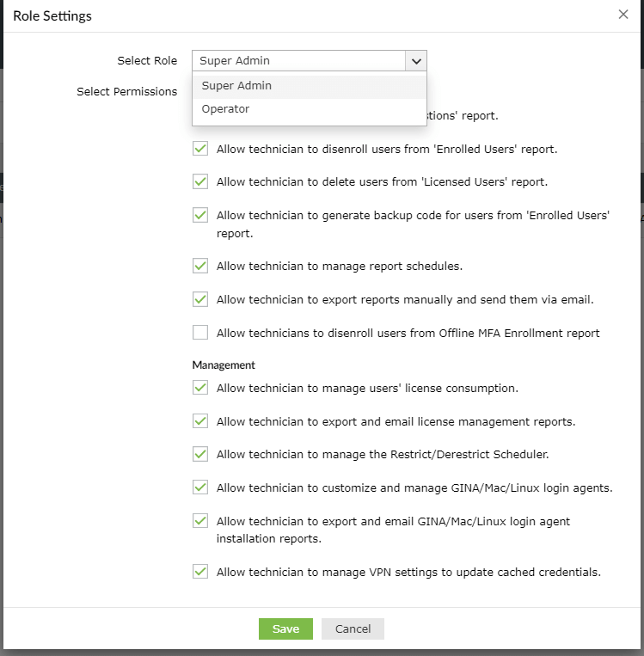Close the Role Settings dialog
Image resolution: width=644 pixels, height=656 pixels.
click(623, 15)
